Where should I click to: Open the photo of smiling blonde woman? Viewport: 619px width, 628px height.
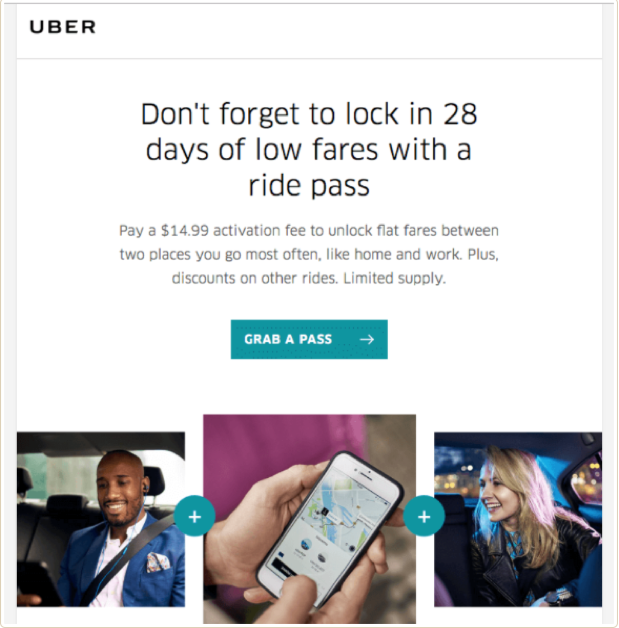[518, 519]
